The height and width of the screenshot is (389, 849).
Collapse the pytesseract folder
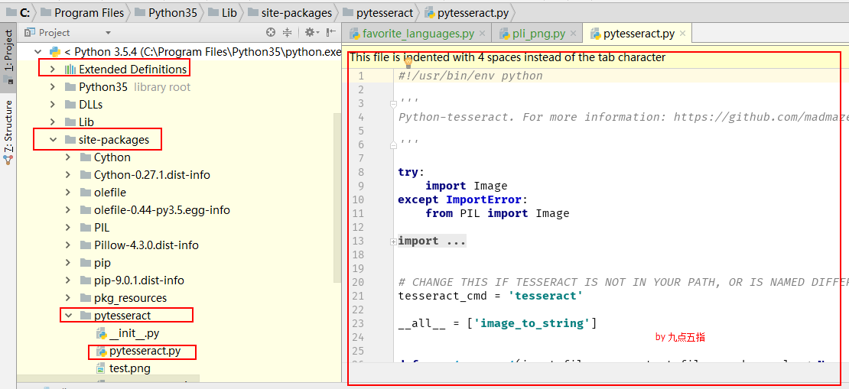68,315
